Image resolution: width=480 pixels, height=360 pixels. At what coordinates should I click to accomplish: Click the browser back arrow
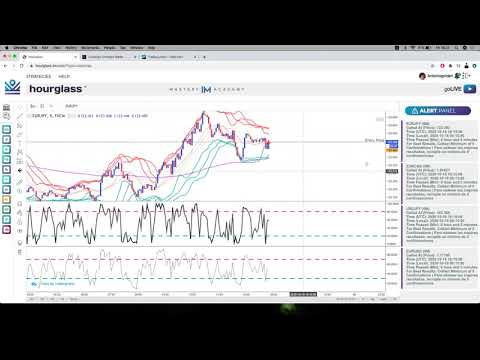tap(5, 66)
